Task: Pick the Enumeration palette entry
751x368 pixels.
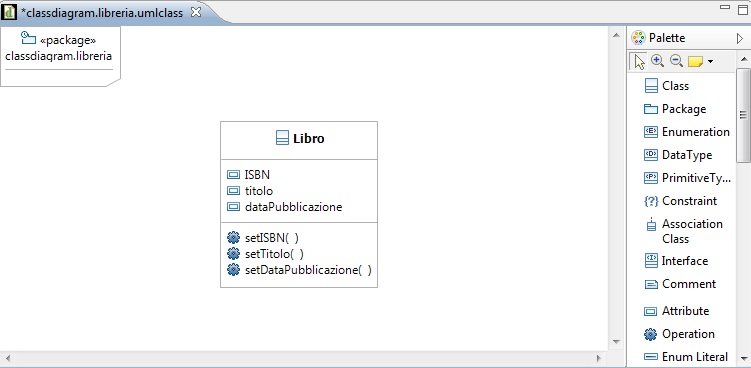Action: click(x=687, y=132)
